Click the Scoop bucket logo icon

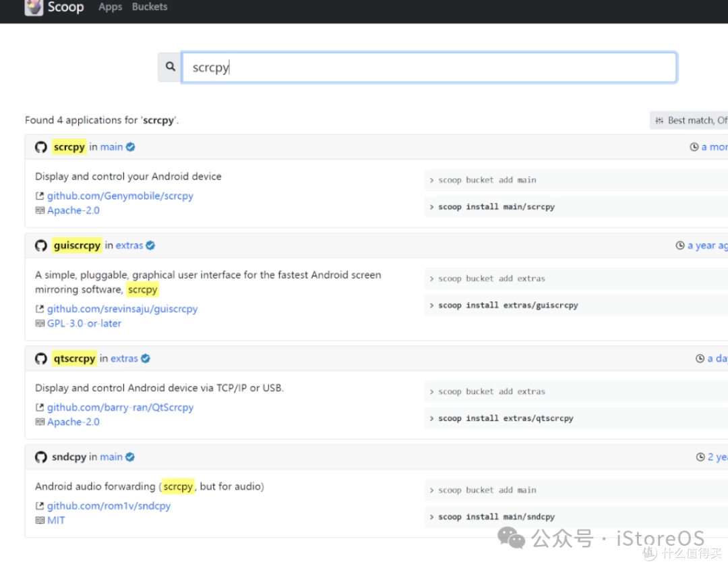(34, 7)
